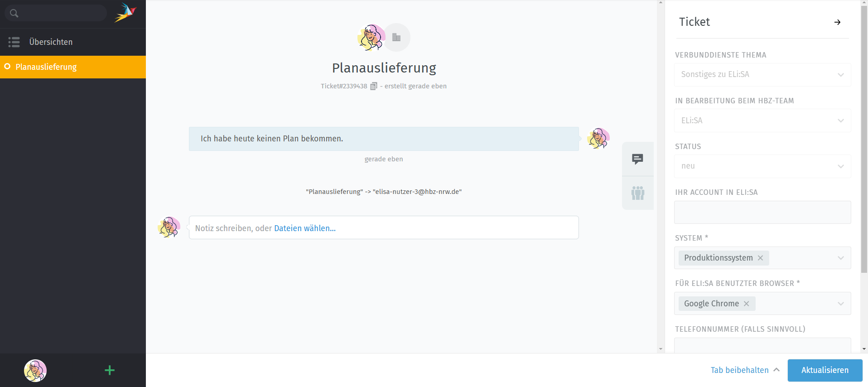Copy ticket number using clipboard icon
Viewport: 868px width, 387px height.
(373, 86)
